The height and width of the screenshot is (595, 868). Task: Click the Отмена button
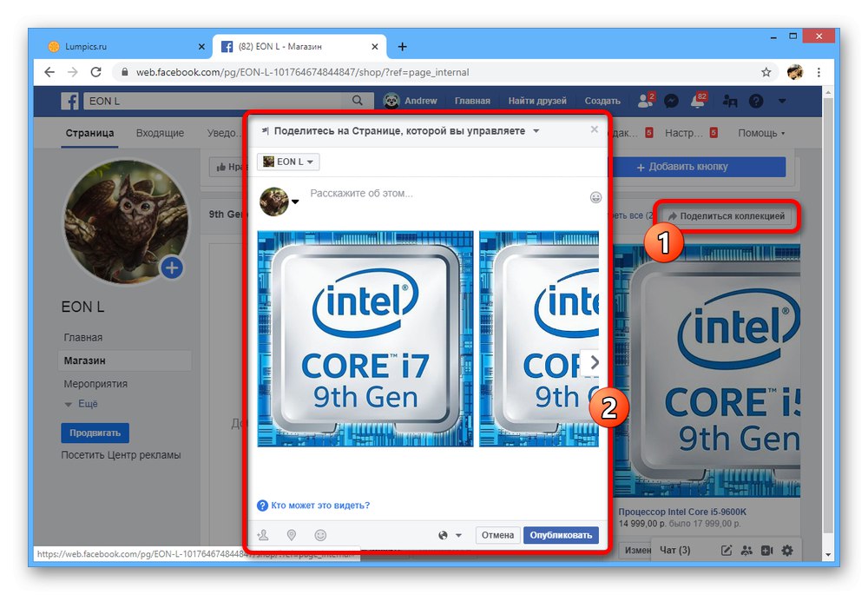click(497, 535)
